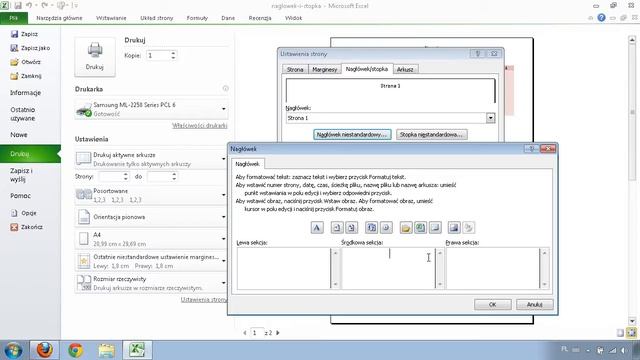The width and height of the screenshot is (640, 360).
Task: Click the Windows Start orb
Action: click(x=13, y=350)
